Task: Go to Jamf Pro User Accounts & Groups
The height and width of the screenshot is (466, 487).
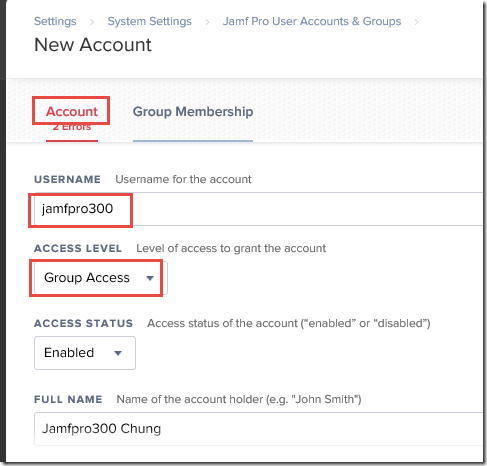Action: pos(312,21)
